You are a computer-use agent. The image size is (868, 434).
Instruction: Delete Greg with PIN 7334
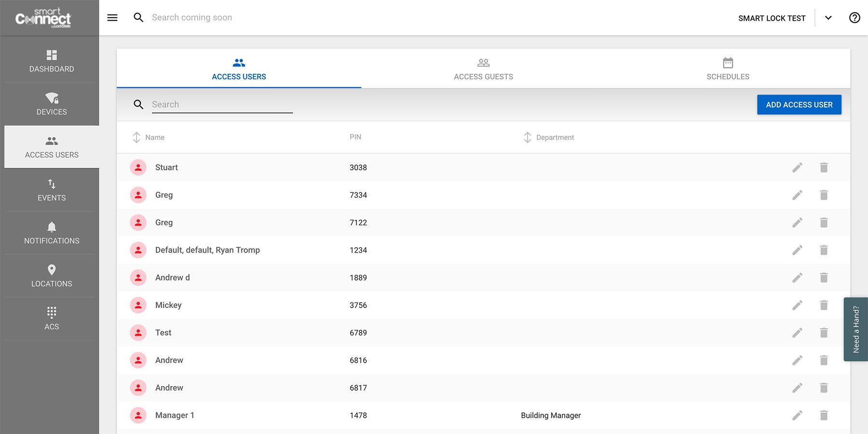(x=824, y=195)
